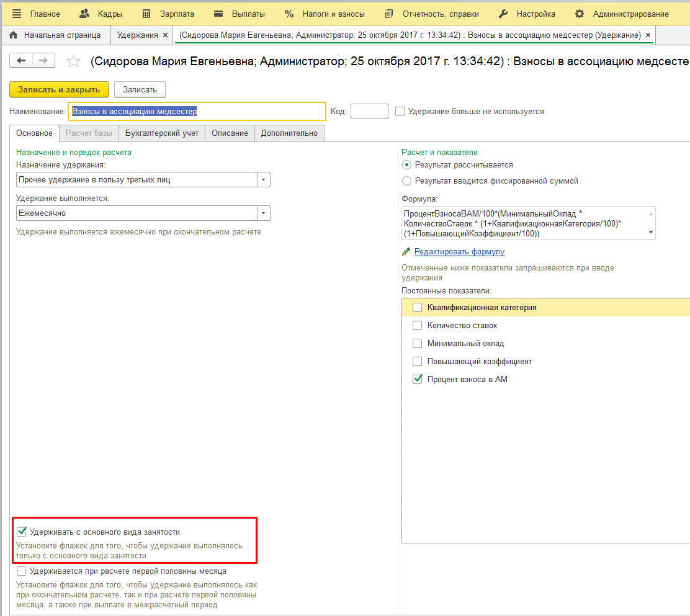Screen dimensions: 690x616
Task: Tick Удержание больше не используется checkbox
Action: (x=400, y=112)
